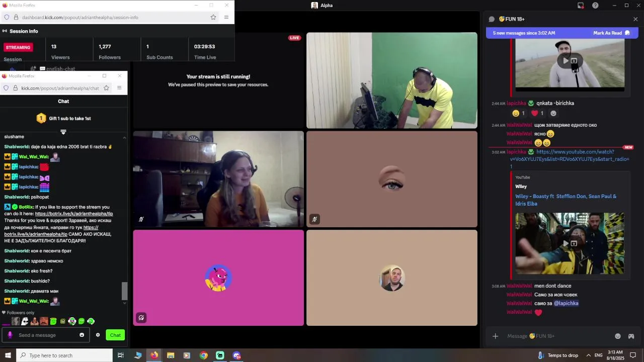Screen dimensions: 644x362
Task: Open Discord emoji picker
Action: point(618,336)
